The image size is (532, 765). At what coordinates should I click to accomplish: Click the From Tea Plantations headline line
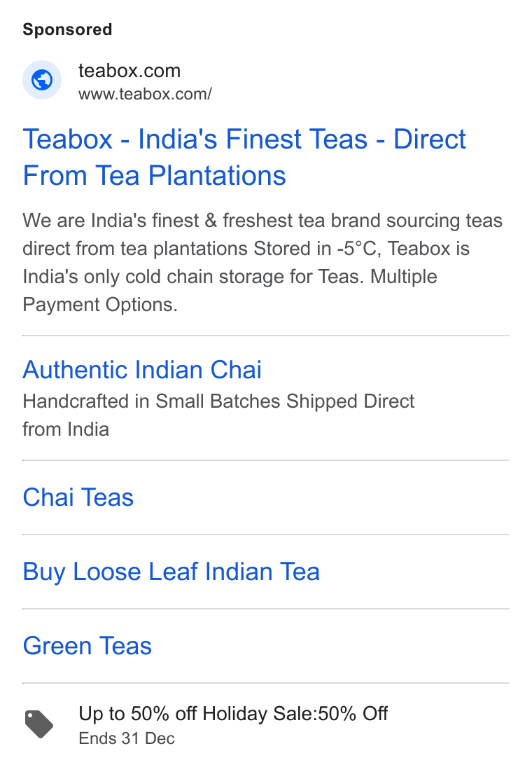coord(155,176)
